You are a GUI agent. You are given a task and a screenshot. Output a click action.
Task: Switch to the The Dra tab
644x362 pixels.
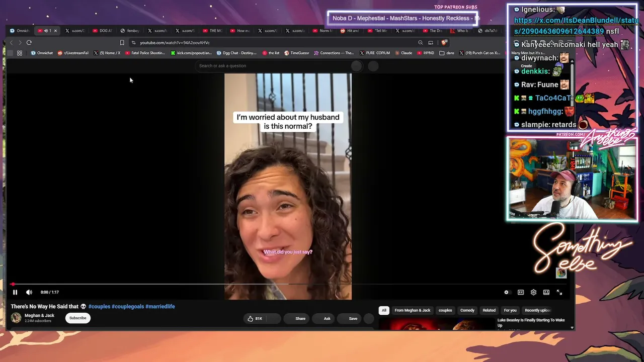pos(433,31)
